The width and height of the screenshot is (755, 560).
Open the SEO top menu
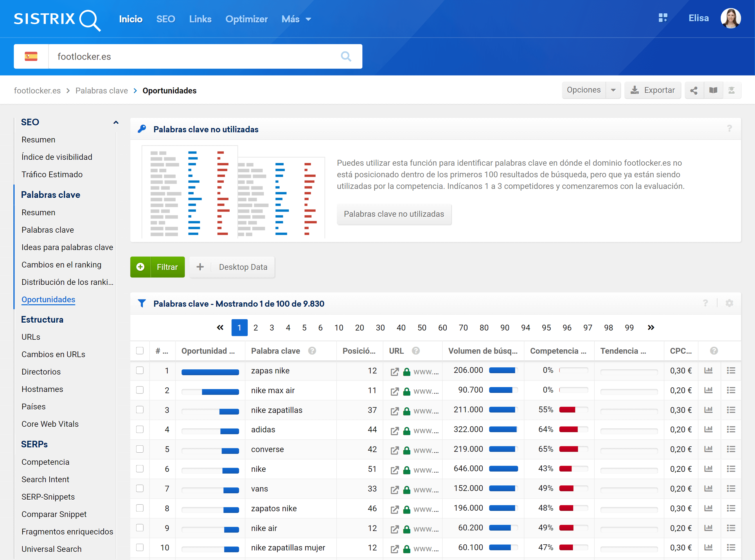166,19
